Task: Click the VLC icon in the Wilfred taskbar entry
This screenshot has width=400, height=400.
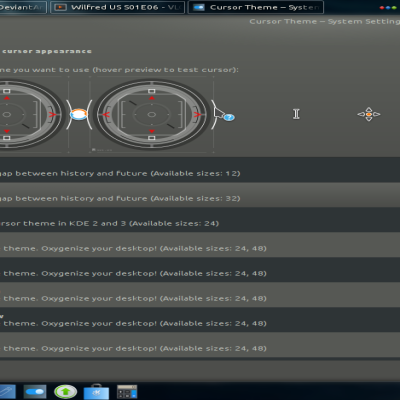Action: coord(60,7)
